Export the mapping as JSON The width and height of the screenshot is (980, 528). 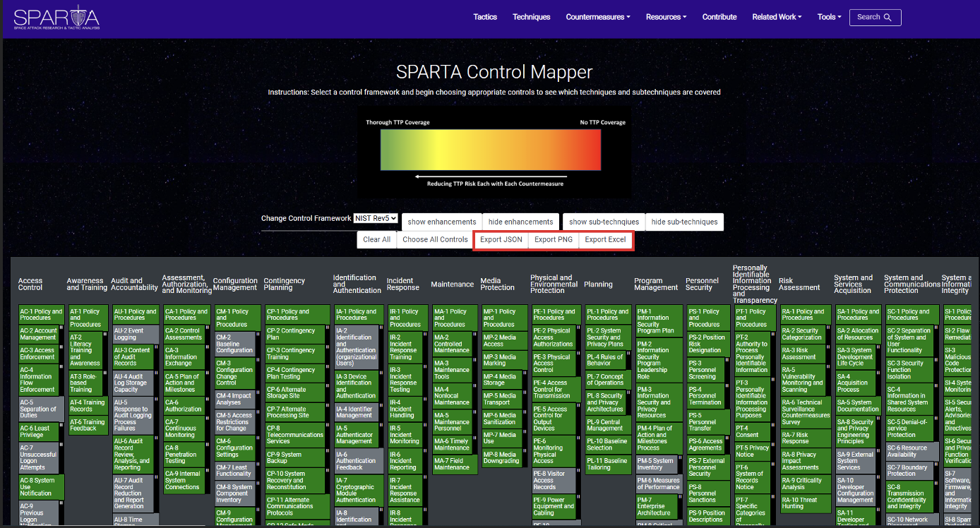(501, 239)
